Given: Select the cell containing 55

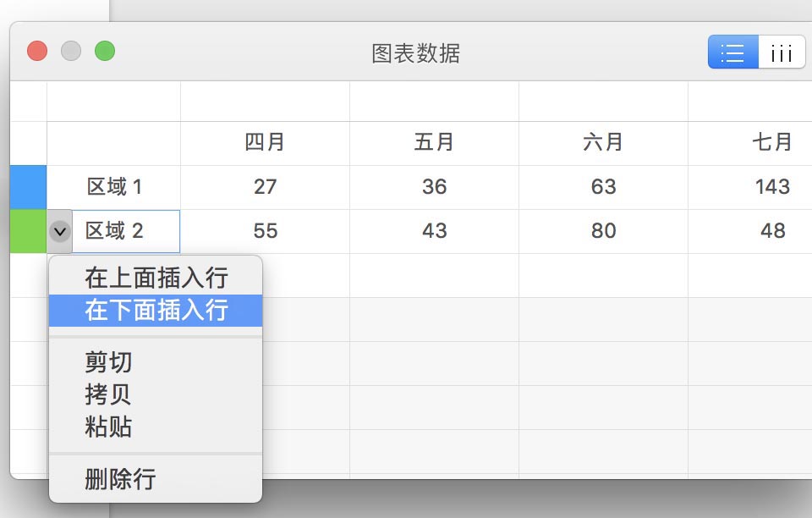Looking at the screenshot, I should [x=265, y=231].
